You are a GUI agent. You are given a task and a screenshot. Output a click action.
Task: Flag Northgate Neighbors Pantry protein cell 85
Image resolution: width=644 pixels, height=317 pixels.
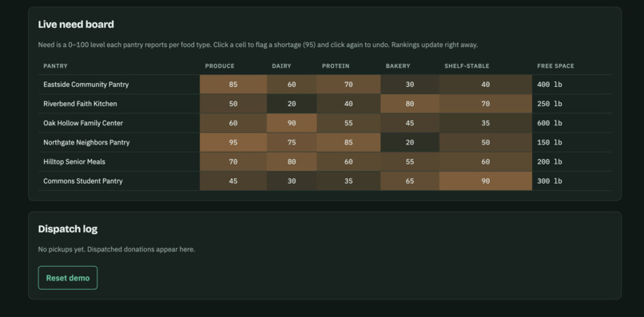(348, 142)
